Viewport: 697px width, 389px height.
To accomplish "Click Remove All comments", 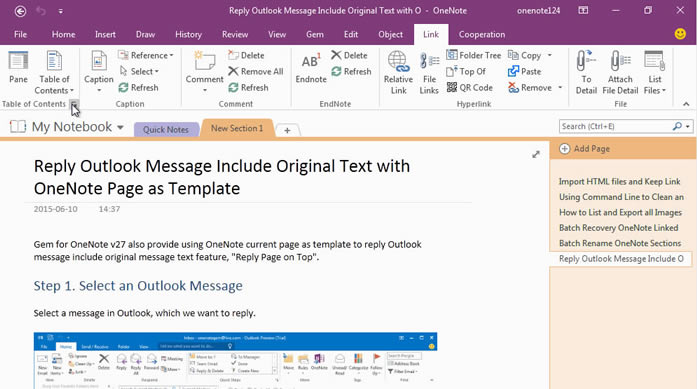I will pyautogui.click(x=256, y=71).
